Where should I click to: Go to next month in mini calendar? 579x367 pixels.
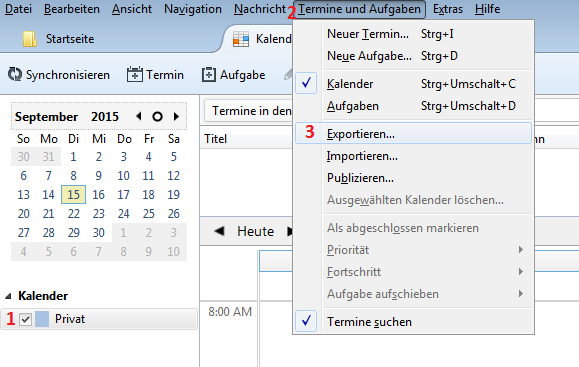[176, 116]
